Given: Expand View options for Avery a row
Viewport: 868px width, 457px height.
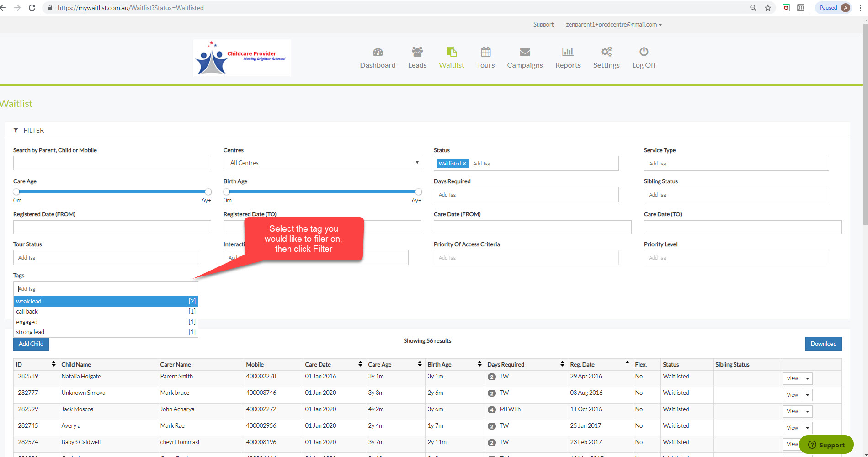Looking at the screenshot, I should pos(807,428).
